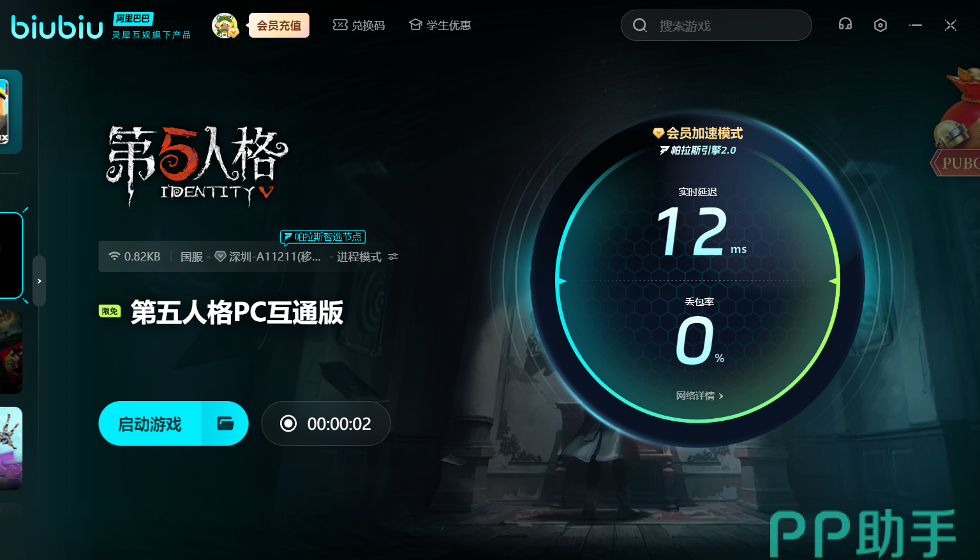Expand the game sidebar with arrow

tap(40, 281)
